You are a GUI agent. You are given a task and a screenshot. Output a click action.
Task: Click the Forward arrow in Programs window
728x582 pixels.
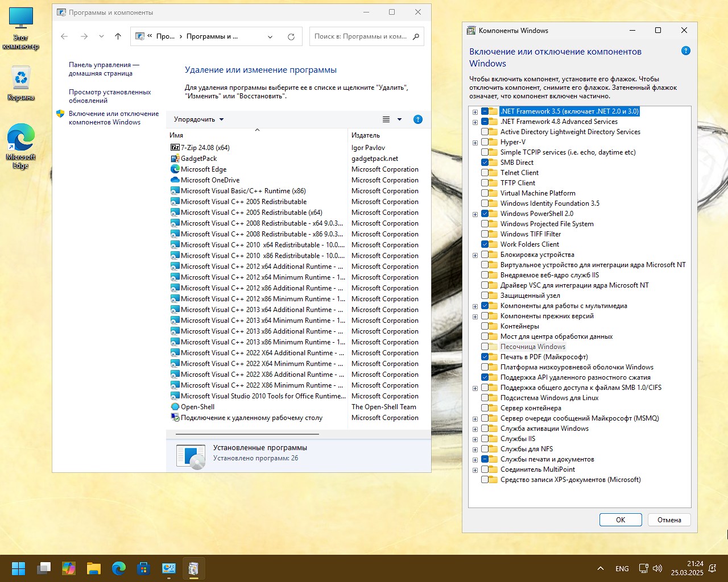84,36
